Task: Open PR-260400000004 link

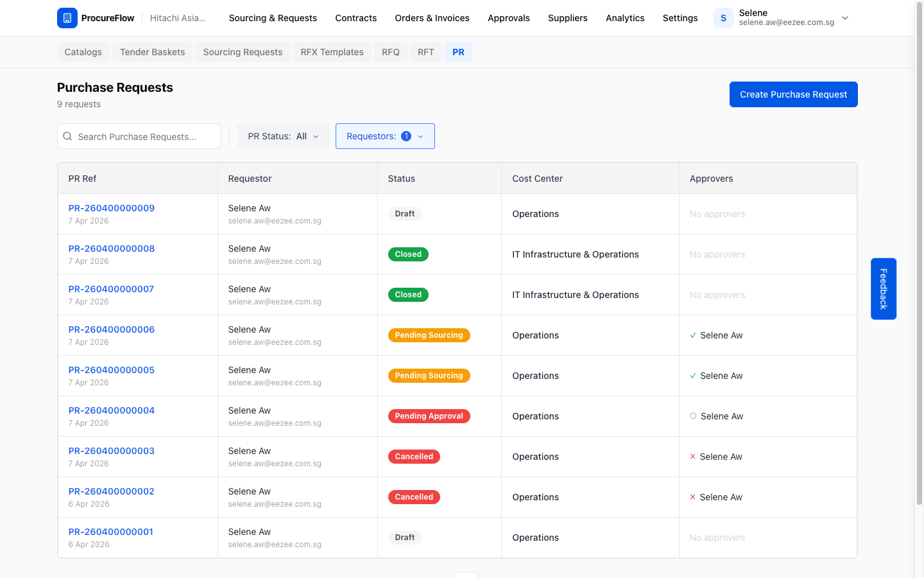Action: pyautogui.click(x=112, y=410)
